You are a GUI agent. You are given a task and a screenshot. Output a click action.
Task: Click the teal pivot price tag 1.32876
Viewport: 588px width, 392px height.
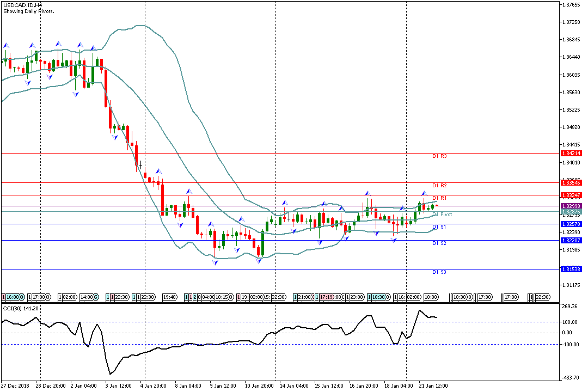point(571,212)
